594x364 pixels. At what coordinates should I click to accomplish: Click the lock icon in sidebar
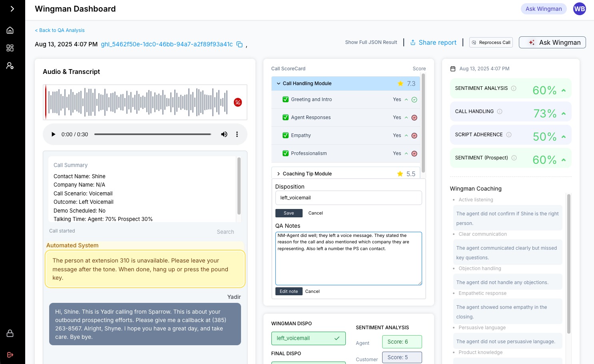(10, 333)
